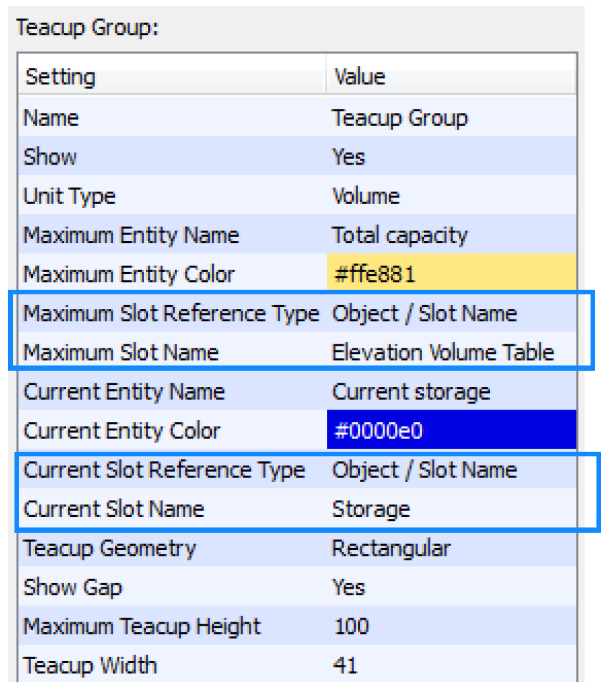Toggle the Show Gap value Yes

tap(348, 587)
